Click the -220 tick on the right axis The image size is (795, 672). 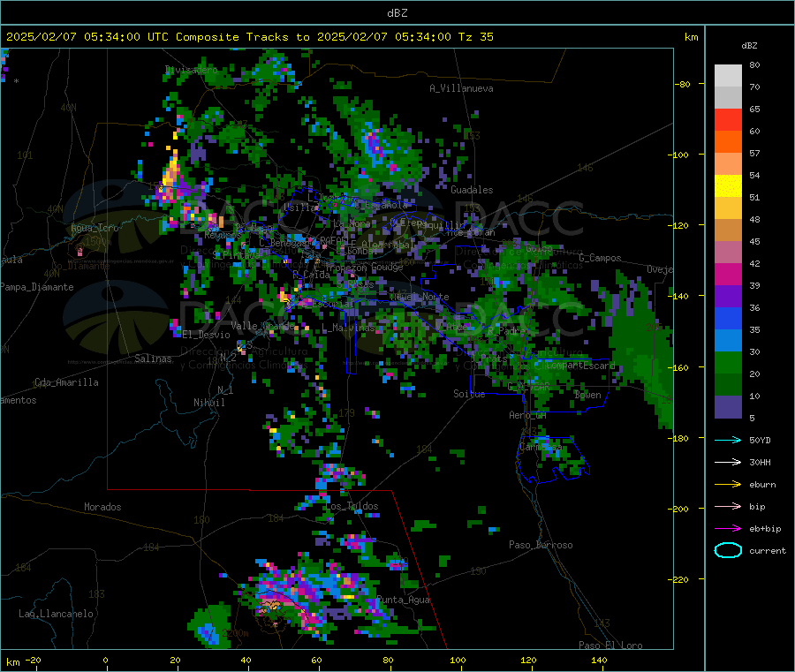click(x=678, y=579)
